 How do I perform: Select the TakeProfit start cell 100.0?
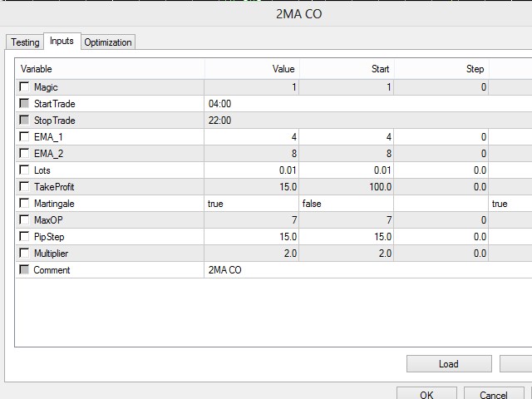pyautogui.click(x=347, y=187)
